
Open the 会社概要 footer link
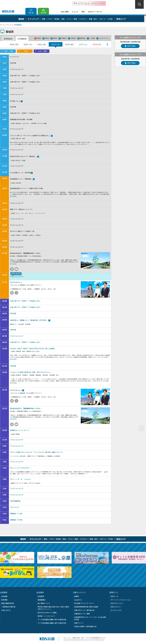pyautogui.click(x=4, y=597)
